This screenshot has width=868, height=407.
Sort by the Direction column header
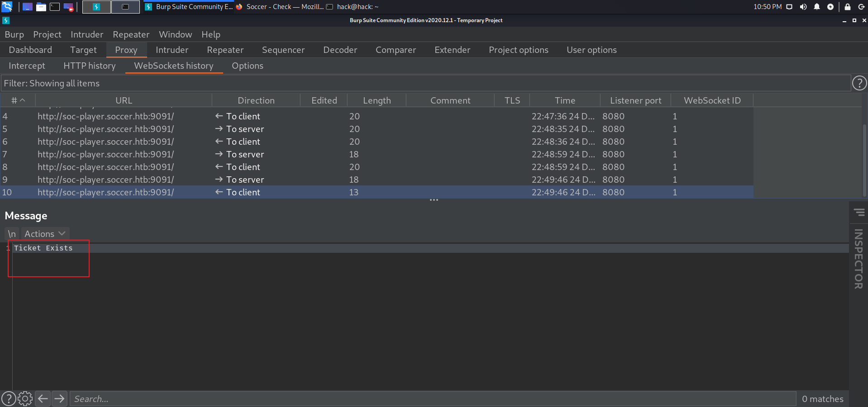(256, 100)
